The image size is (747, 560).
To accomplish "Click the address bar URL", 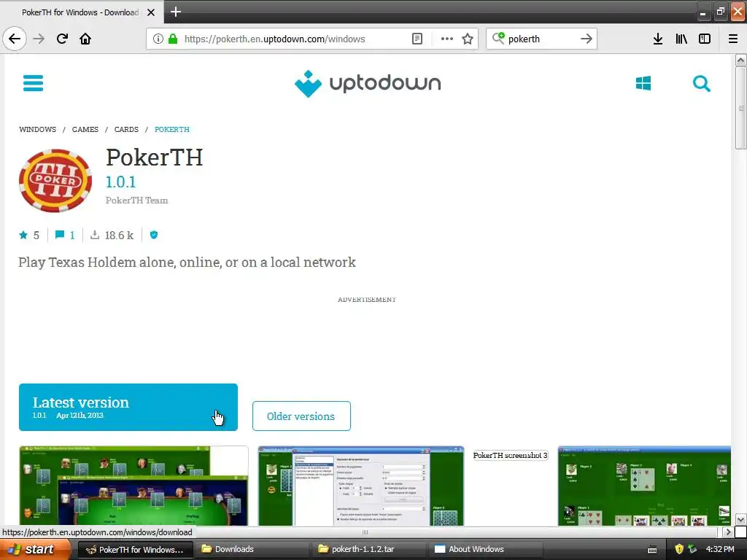I will (275, 39).
